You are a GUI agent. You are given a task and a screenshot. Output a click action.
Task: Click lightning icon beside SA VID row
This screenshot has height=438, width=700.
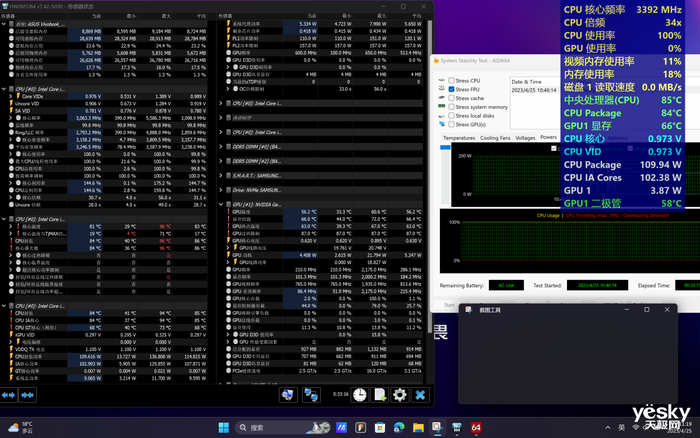[12, 110]
